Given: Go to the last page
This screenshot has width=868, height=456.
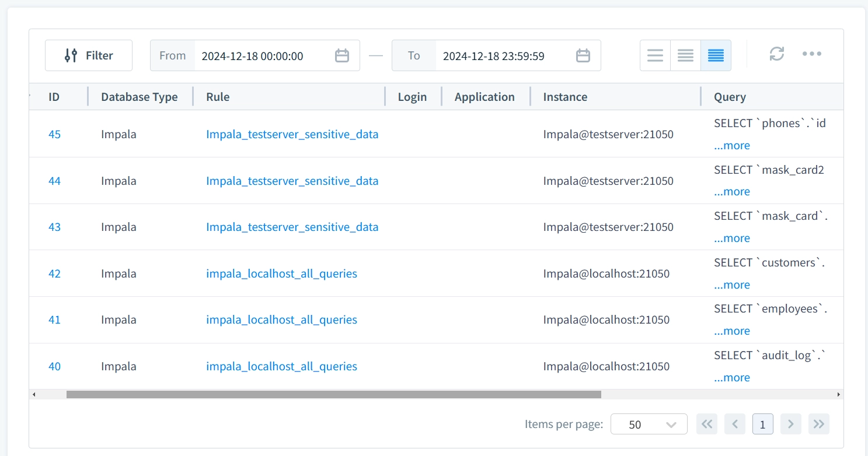Looking at the screenshot, I should click(819, 424).
